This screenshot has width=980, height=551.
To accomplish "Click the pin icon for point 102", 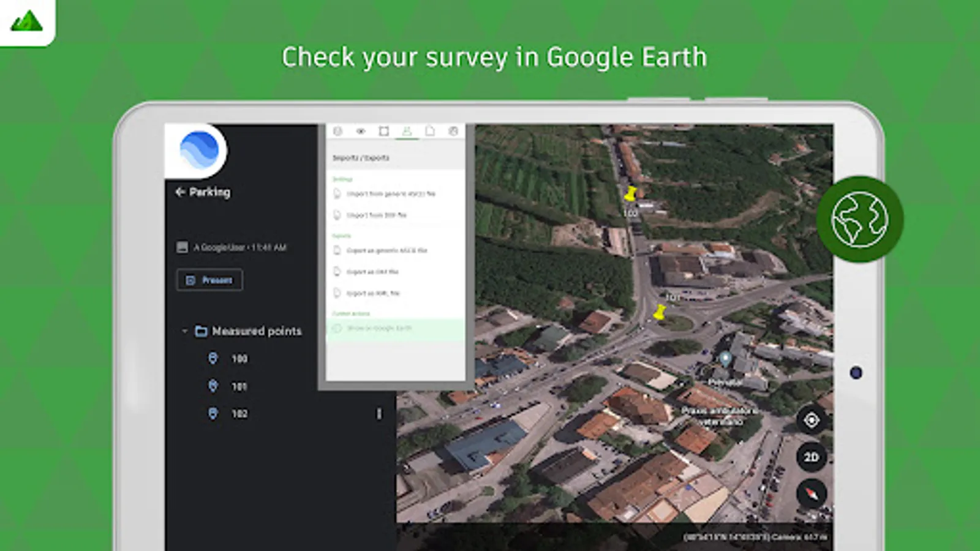I will pos(213,413).
